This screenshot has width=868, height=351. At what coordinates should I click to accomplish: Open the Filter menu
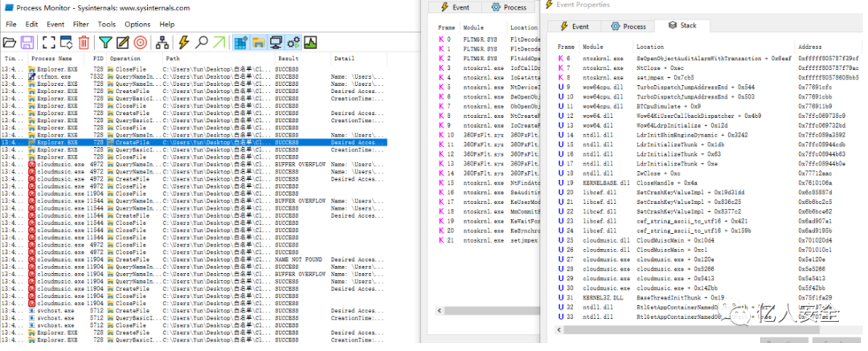point(81,24)
